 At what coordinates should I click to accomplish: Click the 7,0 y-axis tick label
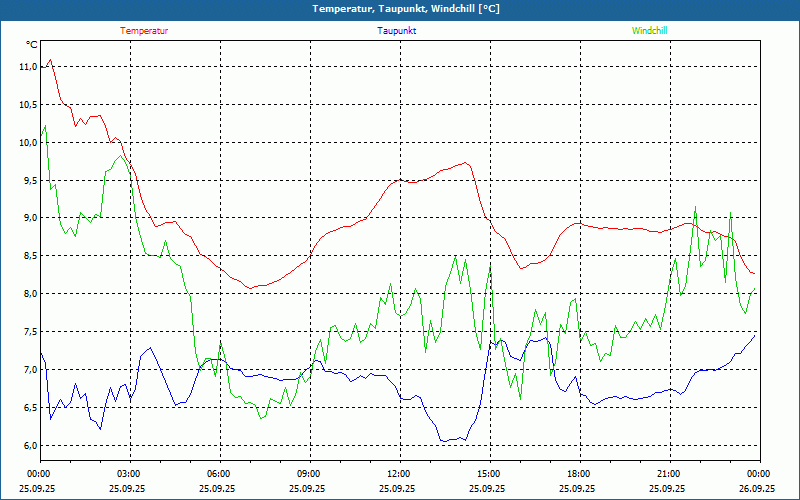(x=28, y=370)
